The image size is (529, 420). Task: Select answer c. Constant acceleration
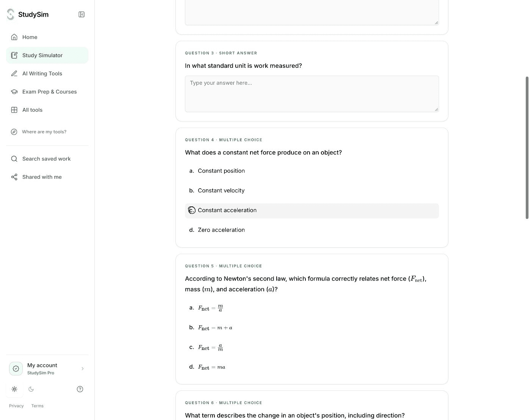(x=312, y=210)
